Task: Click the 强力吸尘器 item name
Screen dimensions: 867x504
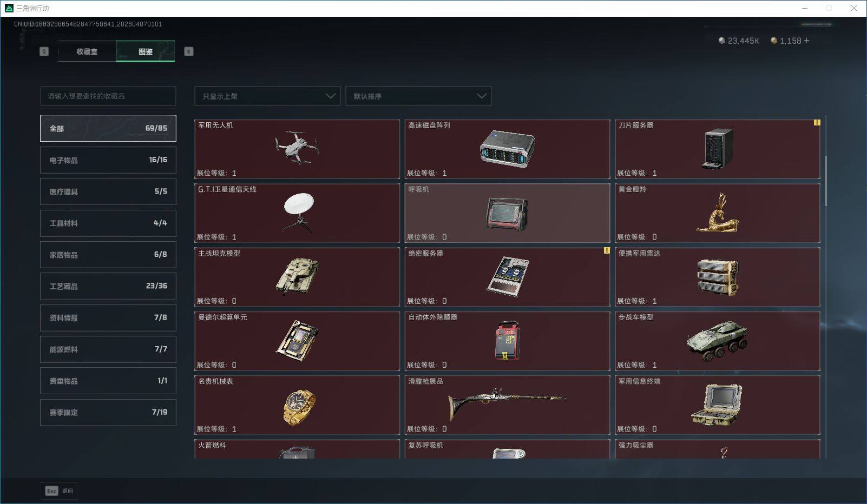Action: pyautogui.click(x=636, y=445)
